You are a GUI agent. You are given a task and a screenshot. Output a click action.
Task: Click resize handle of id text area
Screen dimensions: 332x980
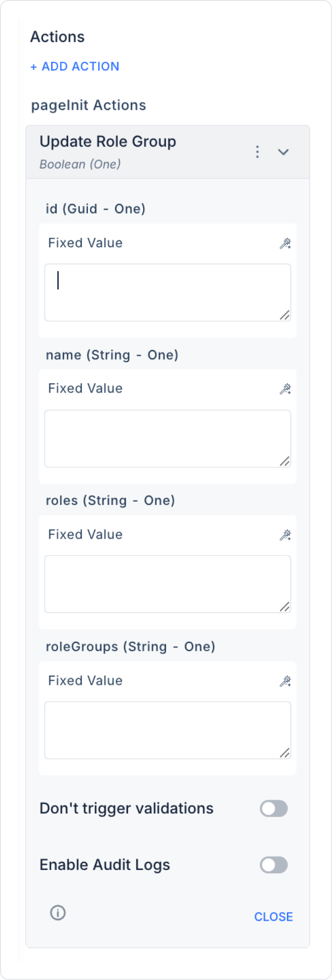click(285, 315)
